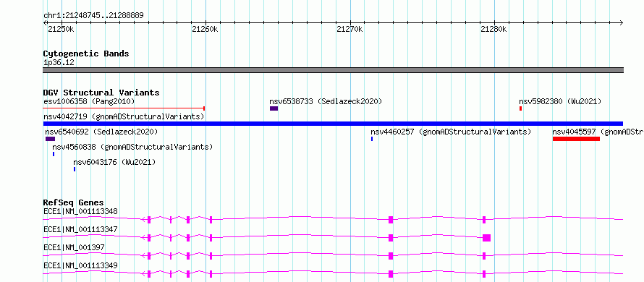Click the nsv5982380 (Wu2021) label
Screen dimensions: 644x282
click(x=560, y=101)
